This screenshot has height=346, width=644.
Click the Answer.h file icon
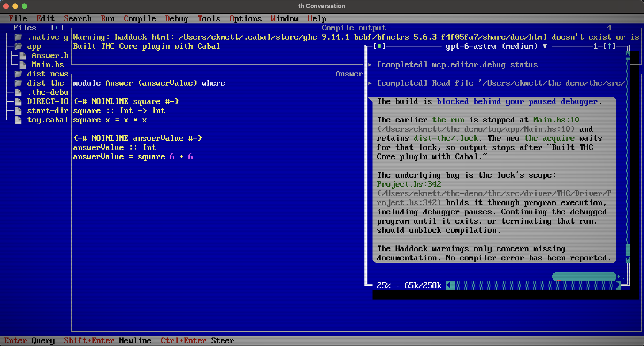tap(23, 55)
